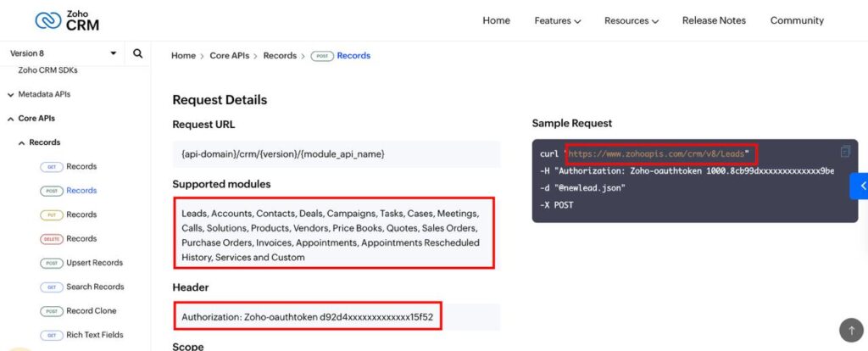Image resolution: width=868 pixels, height=351 pixels.
Task: Click the Authorization header value text
Action: [307, 318]
